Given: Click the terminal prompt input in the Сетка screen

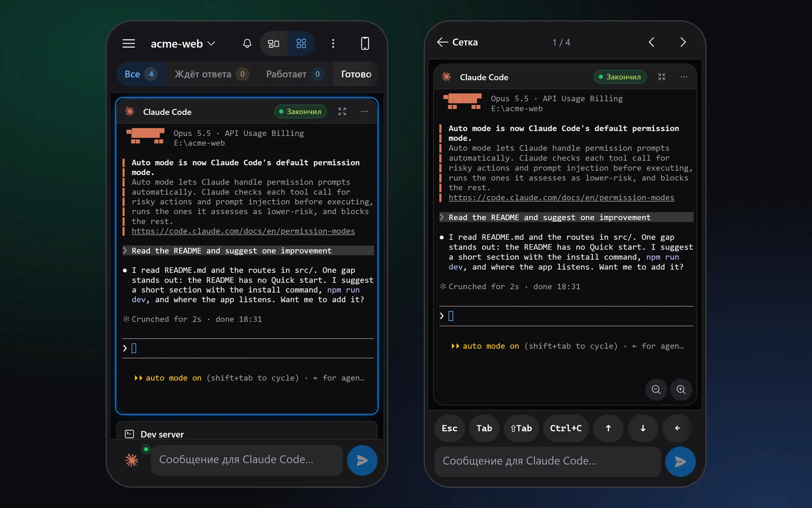Looking at the screenshot, I should 566,316.
